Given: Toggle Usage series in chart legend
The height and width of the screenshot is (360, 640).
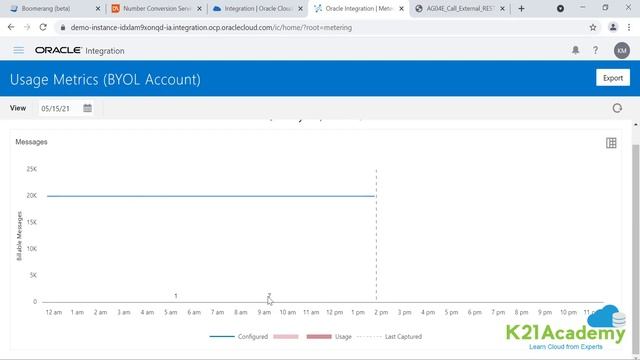Looking at the screenshot, I should click(343, 337).
